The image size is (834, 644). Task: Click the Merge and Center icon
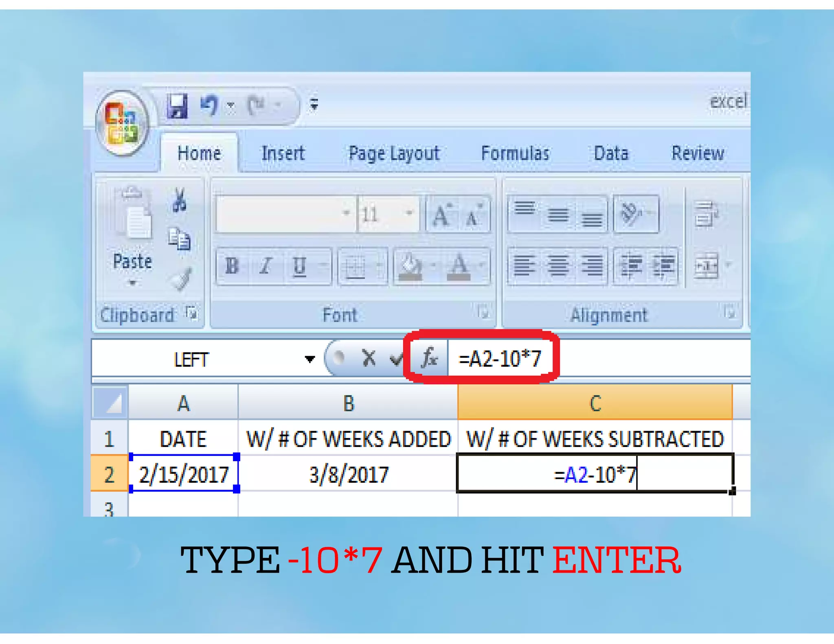pyautogui.click(x=707, y=266)
